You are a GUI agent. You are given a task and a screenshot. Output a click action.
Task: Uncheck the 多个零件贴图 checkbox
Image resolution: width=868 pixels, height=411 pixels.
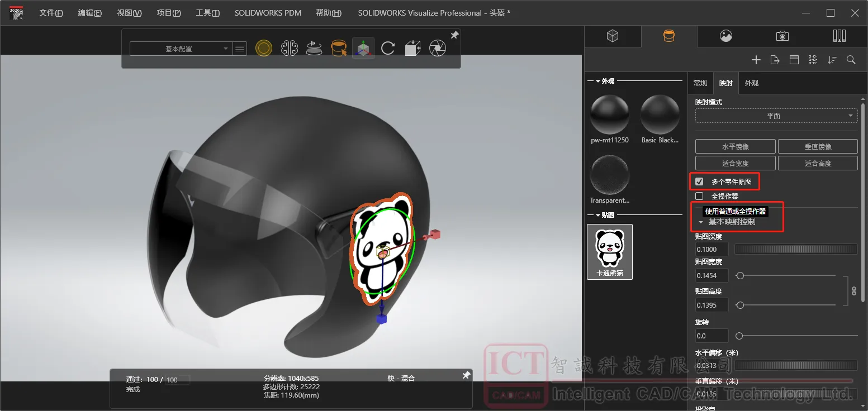pyautogui.click(x=699, y=181)
